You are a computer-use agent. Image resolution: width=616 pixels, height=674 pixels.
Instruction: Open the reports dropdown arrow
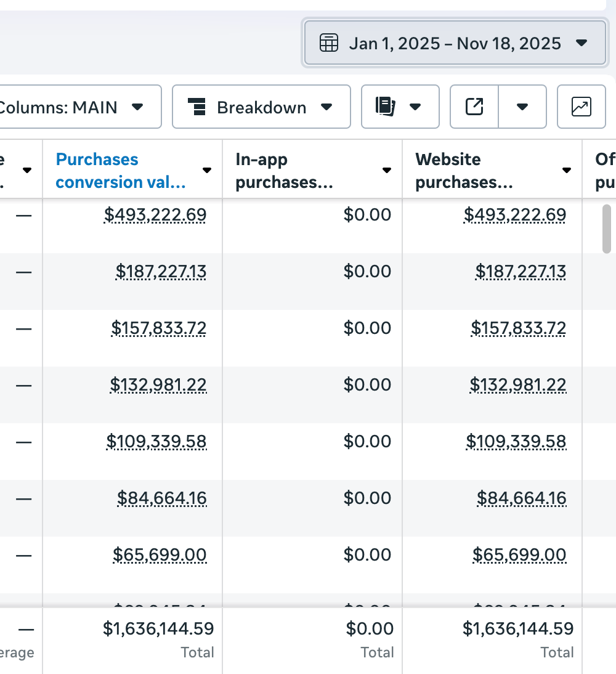415,107
